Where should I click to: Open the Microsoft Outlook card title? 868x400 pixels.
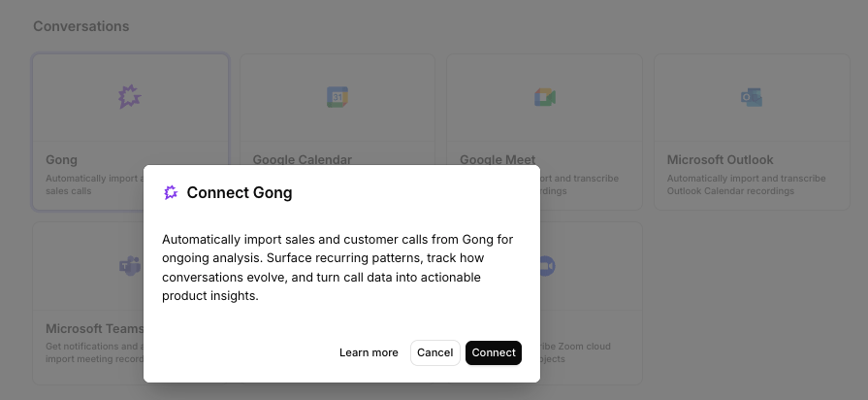(720, 159)
